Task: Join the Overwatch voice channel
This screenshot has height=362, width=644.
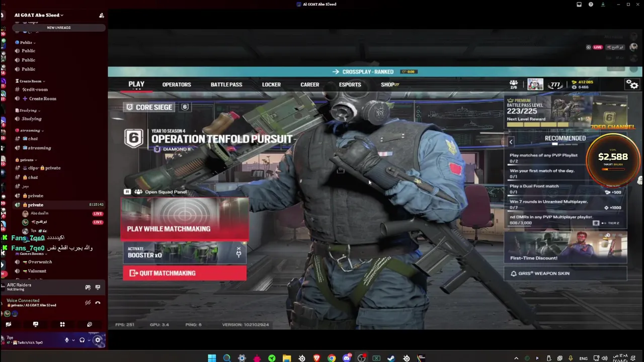Action: (x=40, y=262)
